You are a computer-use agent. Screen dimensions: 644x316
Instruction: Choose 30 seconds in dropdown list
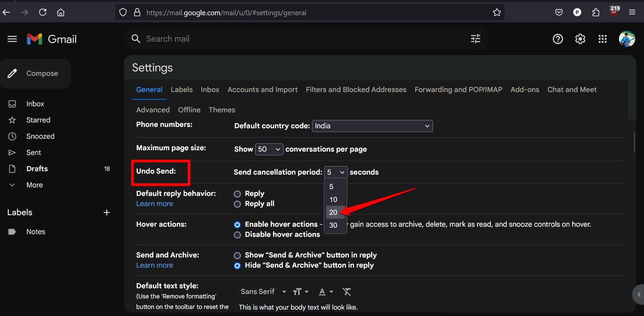(335, 225)
